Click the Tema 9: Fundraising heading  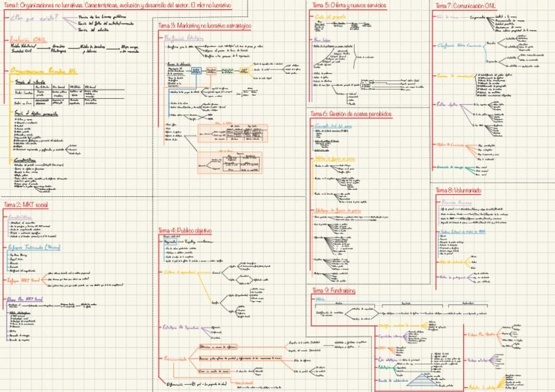334,290
